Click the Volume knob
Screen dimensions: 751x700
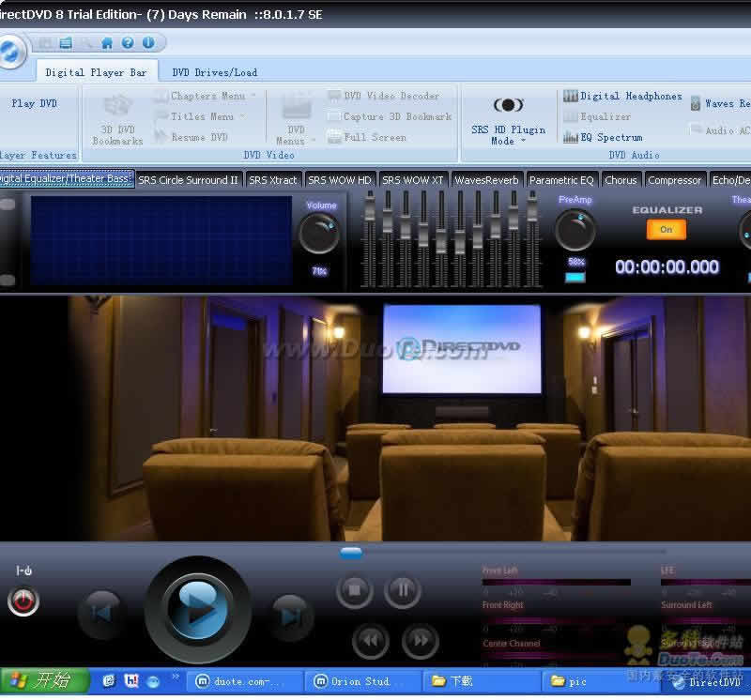coord(319,233)
